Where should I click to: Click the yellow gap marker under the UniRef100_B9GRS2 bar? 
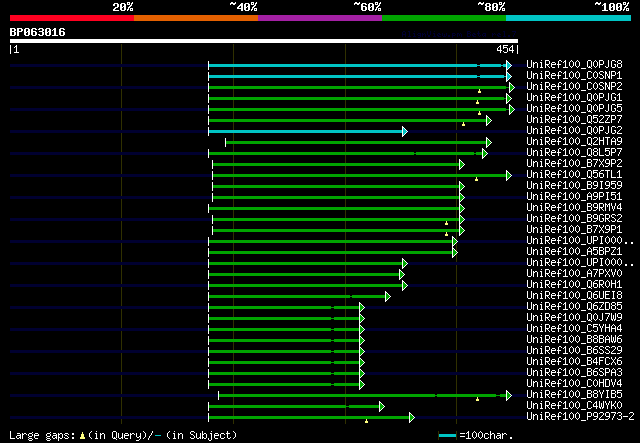447,223
